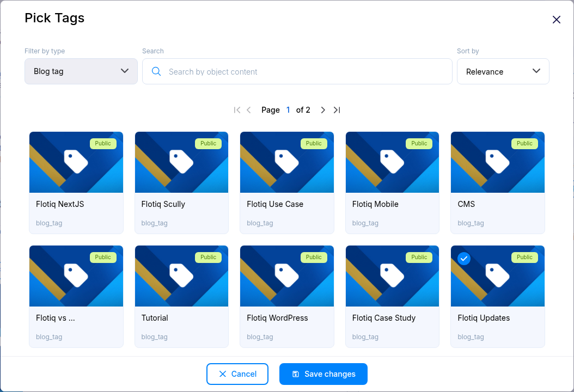
Task: Click the Public badge on Flotiq Case Study
Action: pyautogui.click(x=419, y=258)
